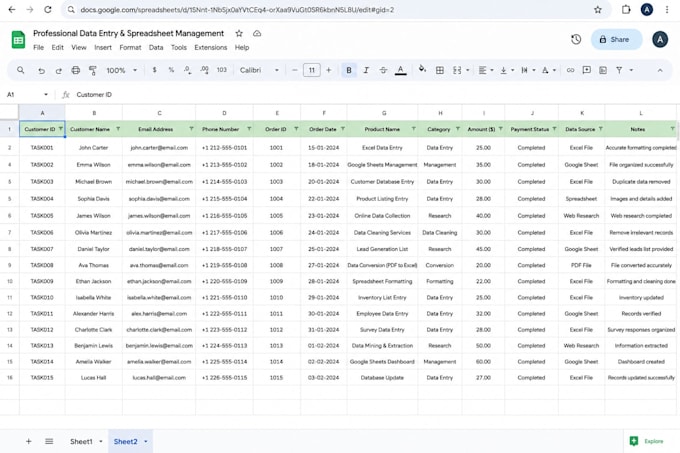Undo the last action
The height and width of the screenshot is (453, 680).
[41, 70]
